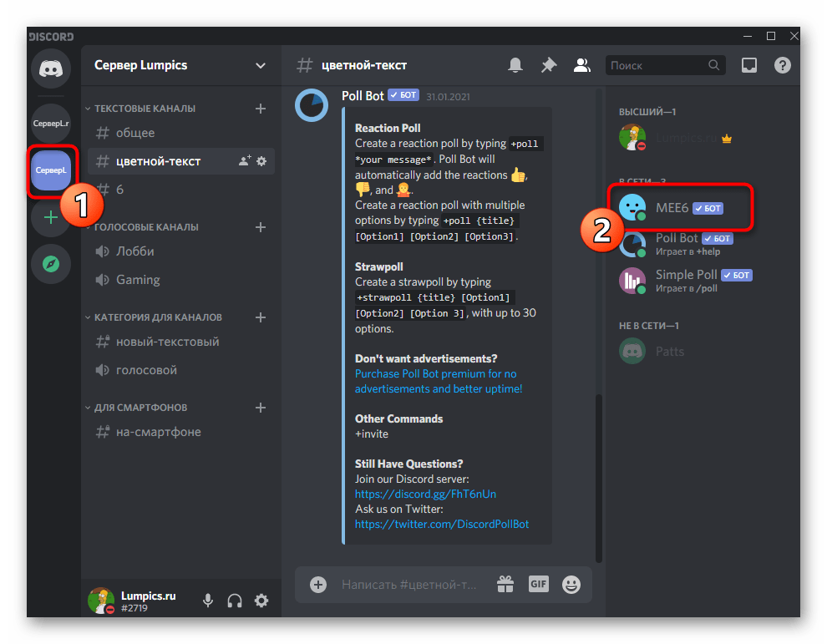Select the общее text channel
The width and height of the screenshot is (827, 644).
(x=134, y=133)
